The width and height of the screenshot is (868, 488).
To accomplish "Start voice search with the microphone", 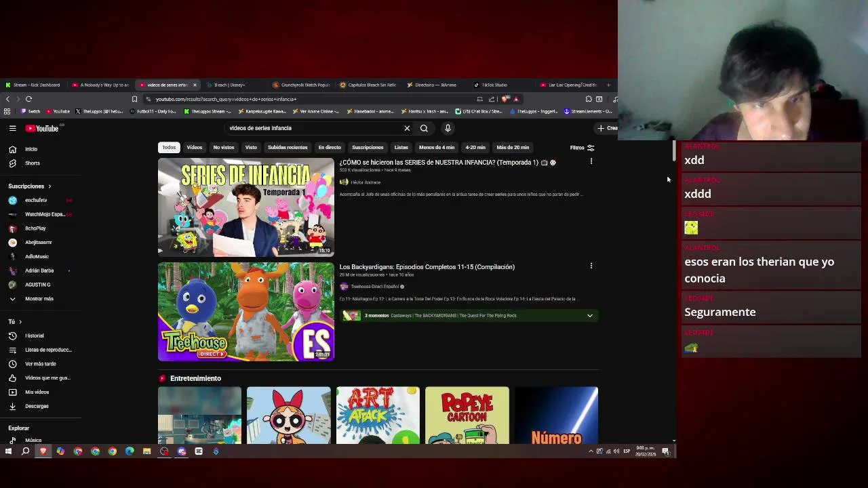I will point(448,128).
